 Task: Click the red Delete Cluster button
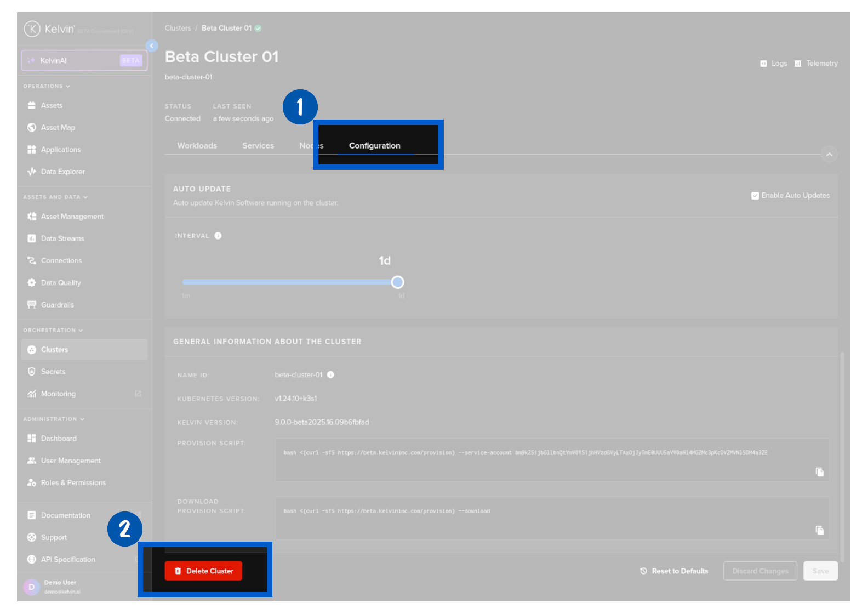tap(203, 571)
